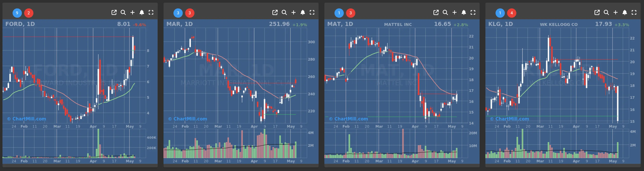Open ChartMill.com link on KLG chart

click(510, 119)
